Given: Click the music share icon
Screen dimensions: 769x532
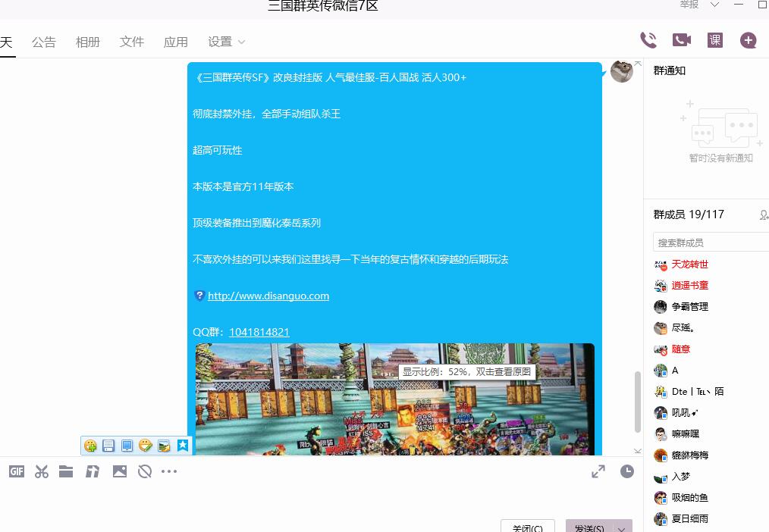Looking at the screenshot, I should pyautogui.click(x=93, y=471).
